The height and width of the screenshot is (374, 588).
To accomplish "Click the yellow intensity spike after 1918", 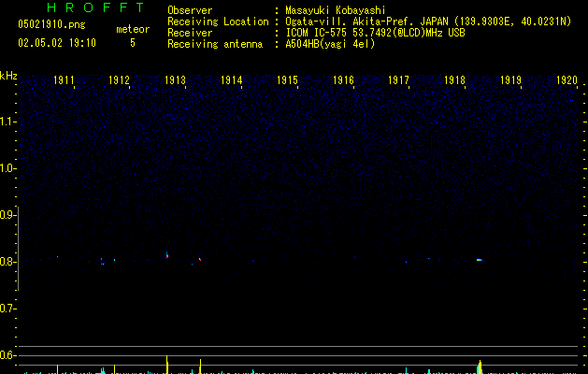I will tap(480, 367).
